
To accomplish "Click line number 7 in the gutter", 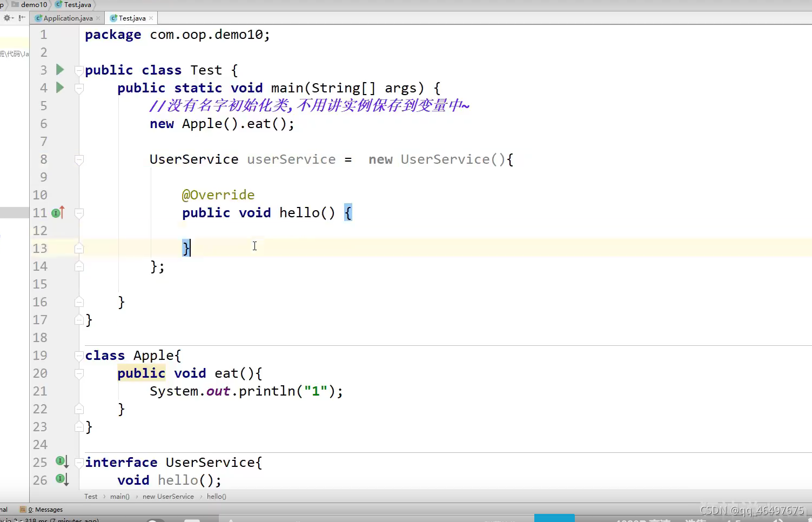I will (44, 142).
